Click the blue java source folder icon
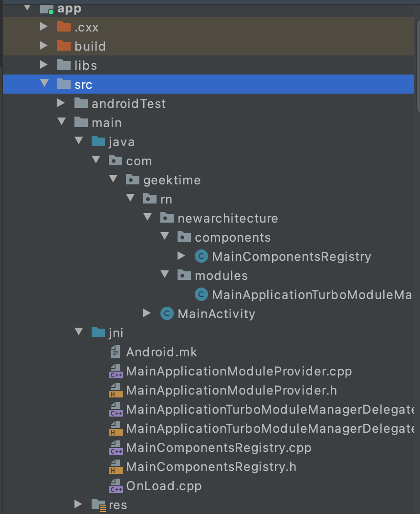 tap(98, 142)
